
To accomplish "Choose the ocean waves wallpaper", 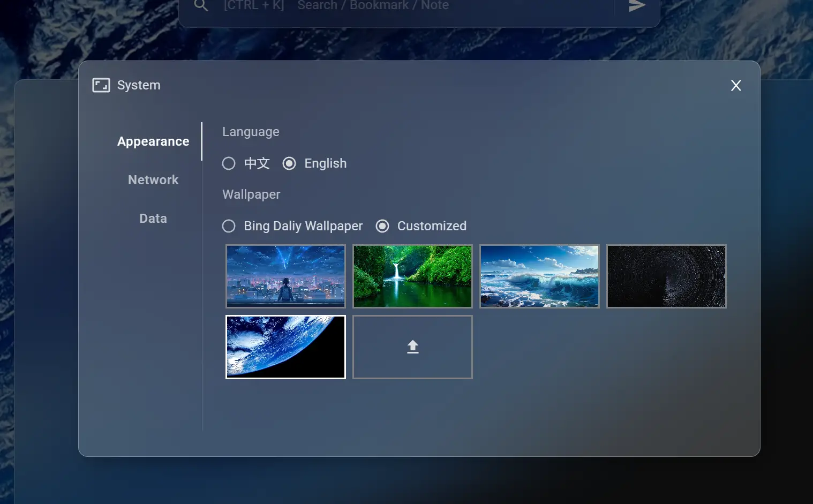I will click(539, 276).
